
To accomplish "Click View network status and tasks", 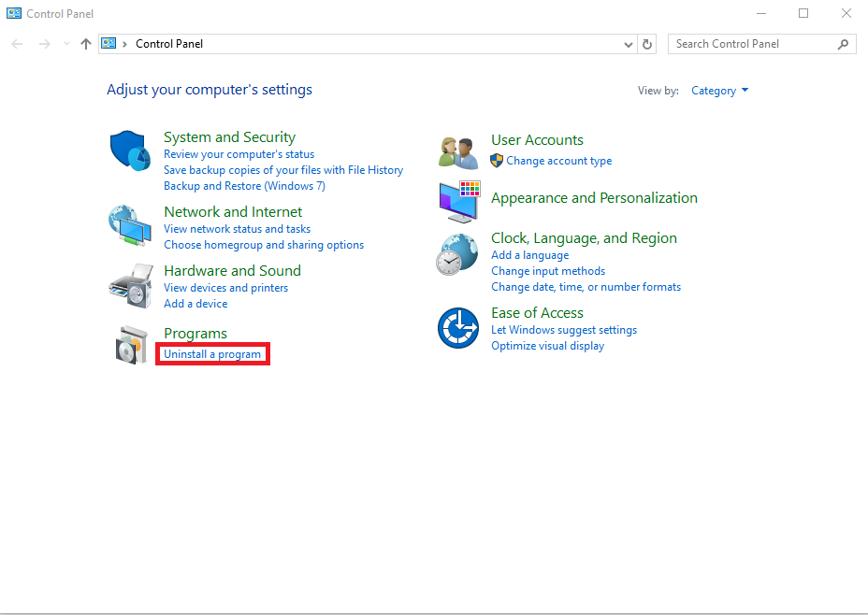I will [237, 229].
